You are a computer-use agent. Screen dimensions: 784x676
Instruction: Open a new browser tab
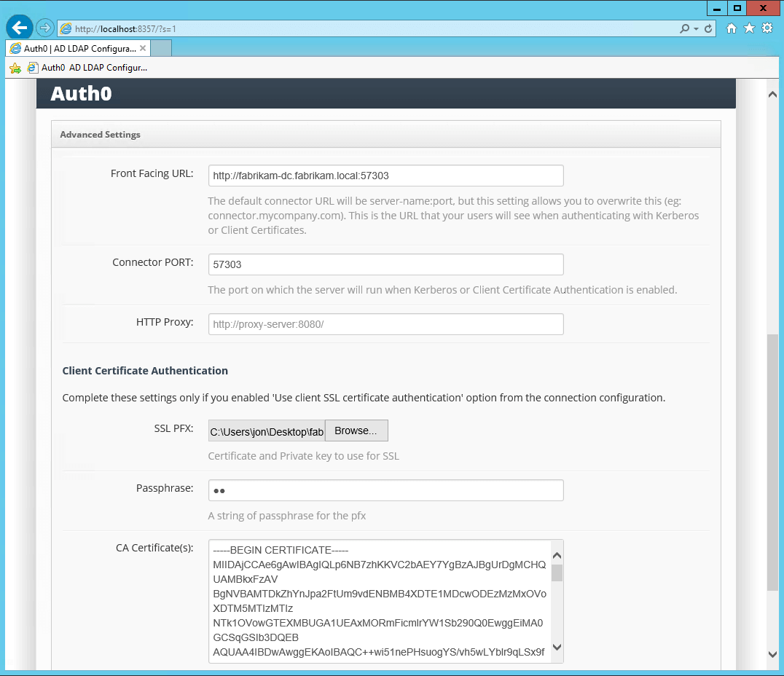coord(162,47)
